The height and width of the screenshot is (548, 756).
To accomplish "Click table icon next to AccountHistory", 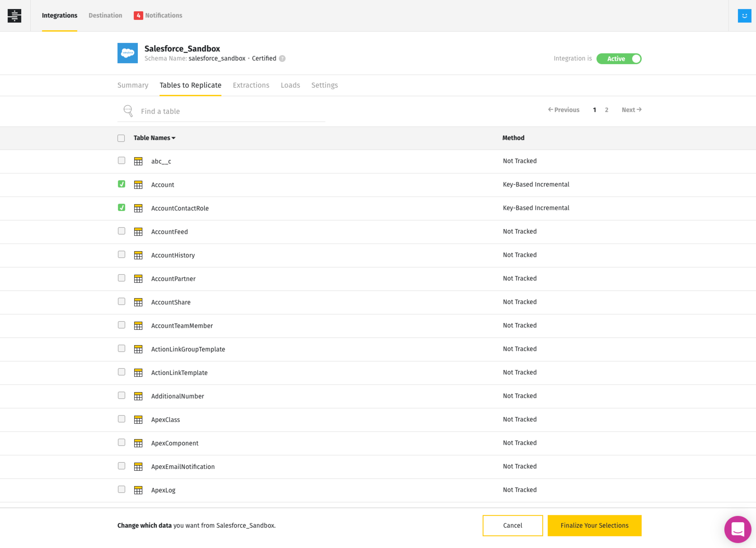I will [138, 255].
